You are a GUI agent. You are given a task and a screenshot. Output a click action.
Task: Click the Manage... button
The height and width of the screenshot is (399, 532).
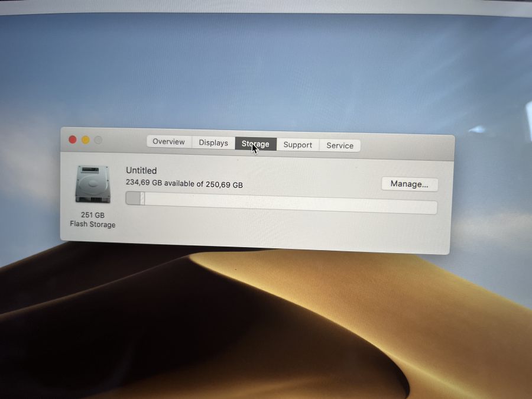410,184
